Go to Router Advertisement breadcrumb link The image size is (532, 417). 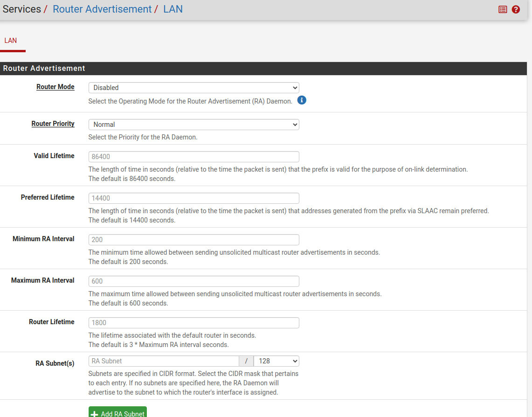pos(102,9)
